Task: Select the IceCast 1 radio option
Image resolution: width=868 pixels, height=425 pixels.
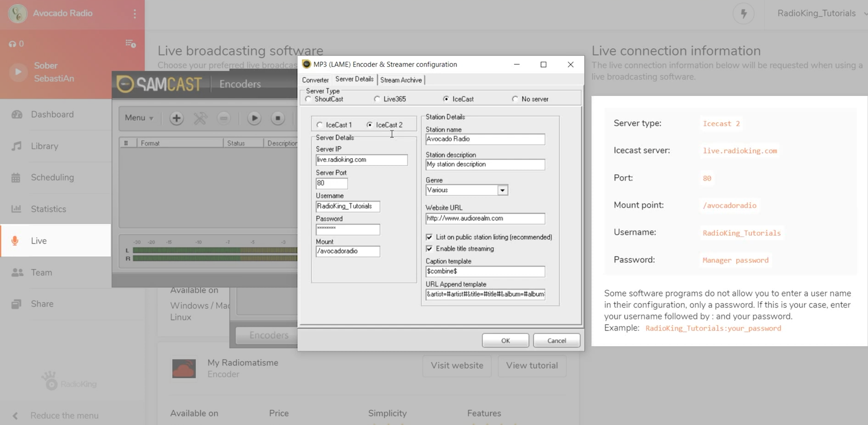Action: click(x=319, y=125)
